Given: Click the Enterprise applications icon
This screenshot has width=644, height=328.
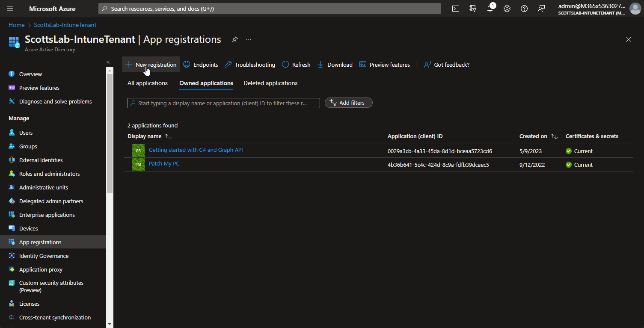Looking at the screenshot, I should [12, 215].
